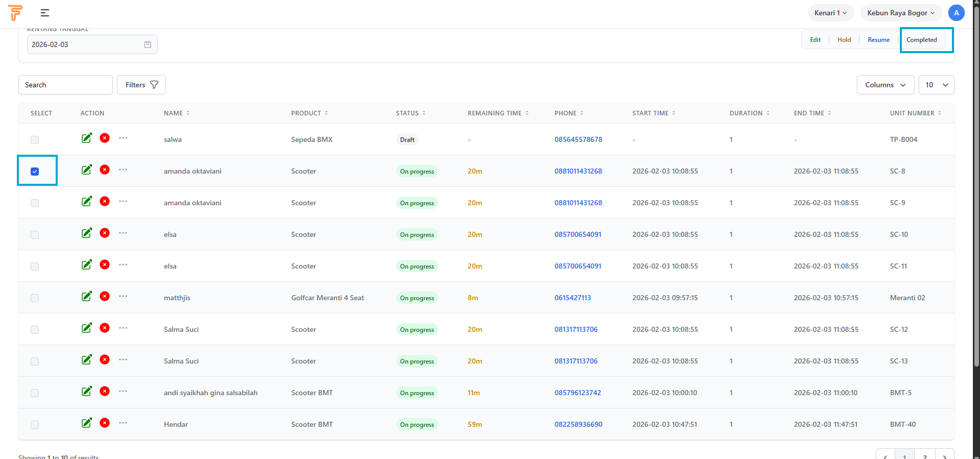The width and height of the screenshot is (980, 459).
Task: Uncheck the SC-8 row checkbox
Action: (x=35, y=172)
